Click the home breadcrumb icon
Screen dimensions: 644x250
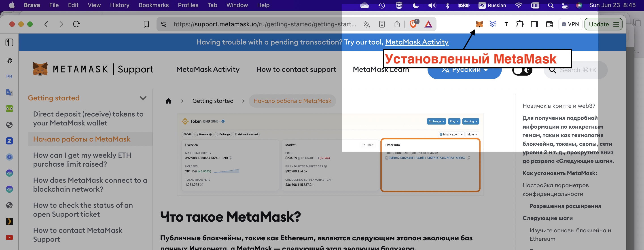pyautogui.click(x=168, y=101)
